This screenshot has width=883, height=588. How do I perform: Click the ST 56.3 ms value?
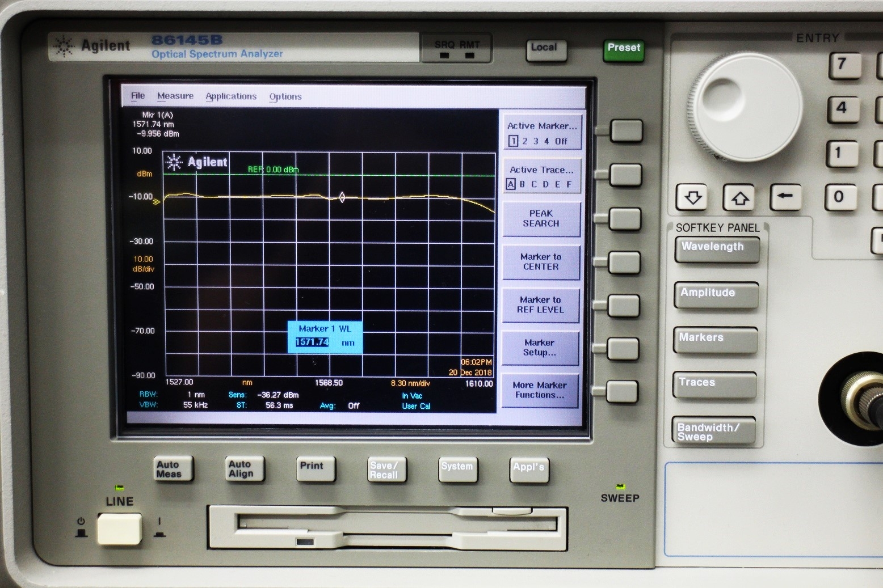click(x=279, y=405)
